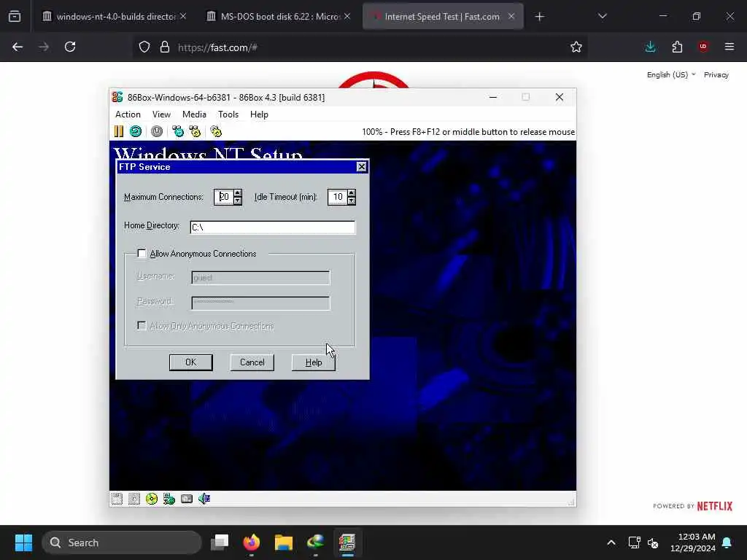747x560 pixels.
Task: Click the second floppy drive status icon
Action: click(134, 499)
